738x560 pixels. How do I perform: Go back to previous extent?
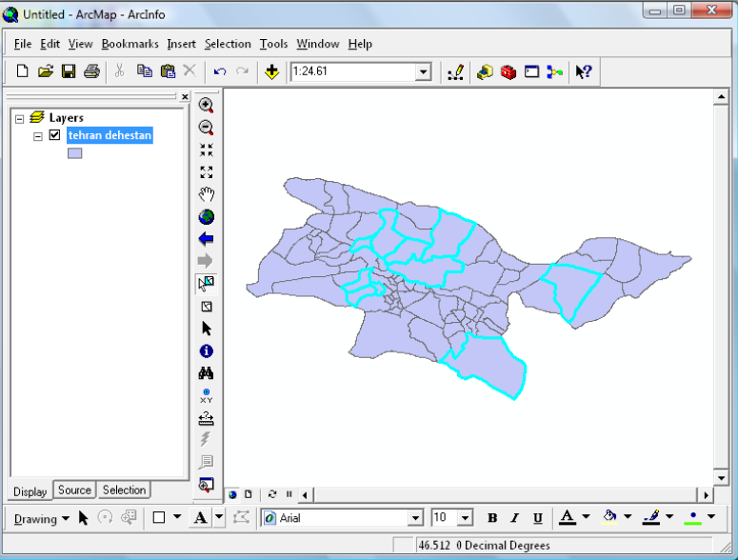[206, 239]
